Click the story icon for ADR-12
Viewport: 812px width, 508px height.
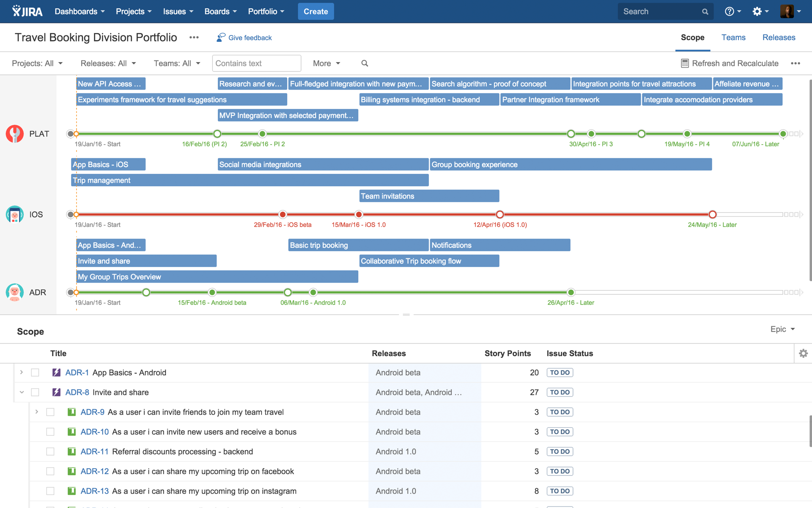pos(71,471)
